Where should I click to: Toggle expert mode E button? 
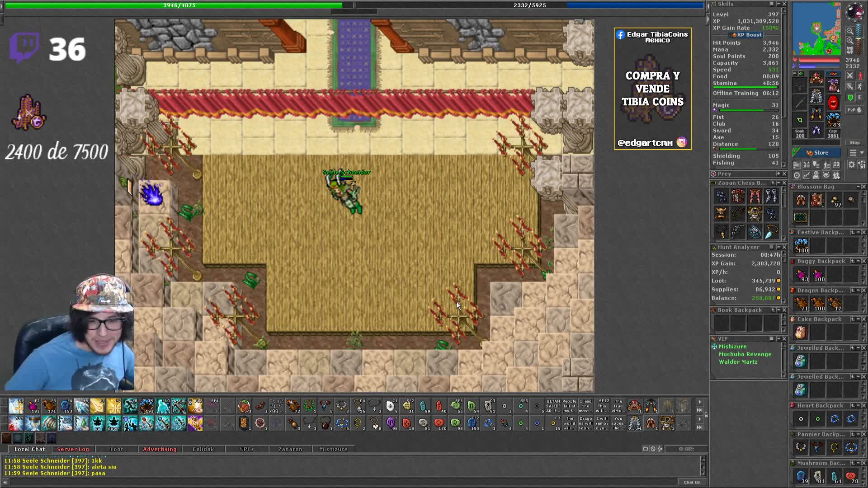coord(860,97)
